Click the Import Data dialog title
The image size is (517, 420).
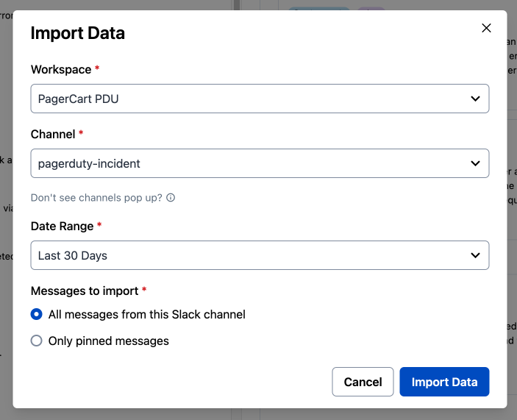tap(78, 33)
